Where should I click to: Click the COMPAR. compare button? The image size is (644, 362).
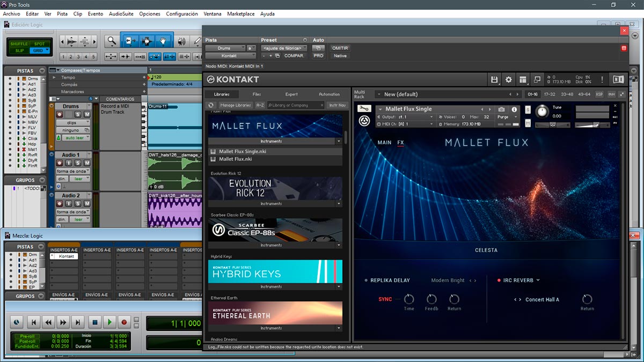[294, 56]
